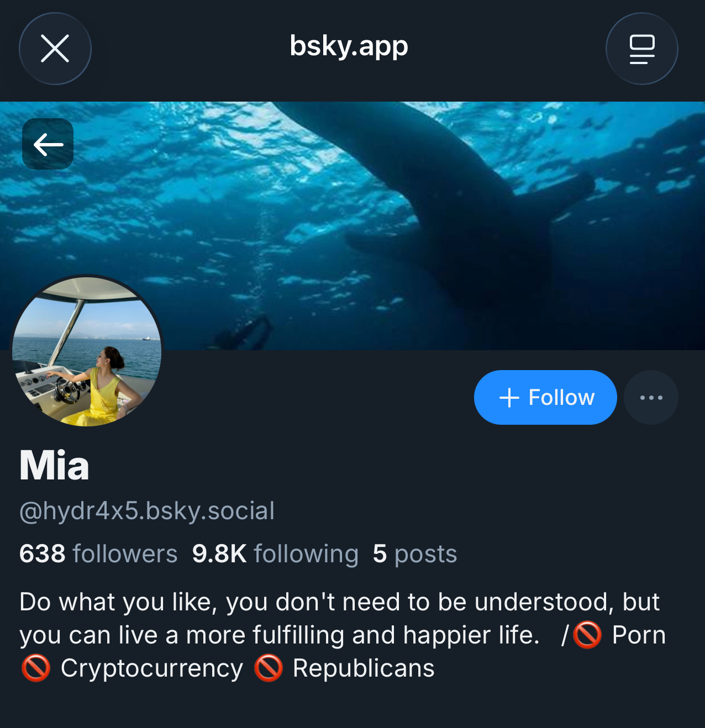
Task: Click the prohibited emoji before Cryptocurrency
Action: pyautogui.click(x=36, y=668)
